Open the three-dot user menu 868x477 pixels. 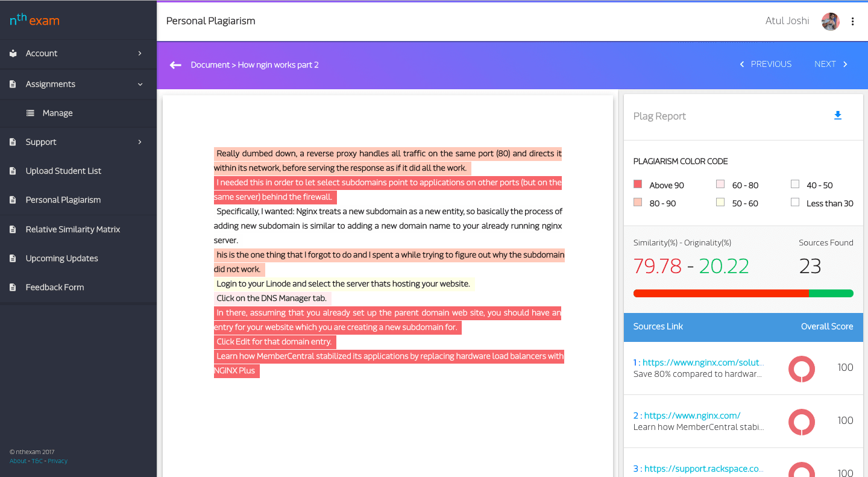(852, 22)
